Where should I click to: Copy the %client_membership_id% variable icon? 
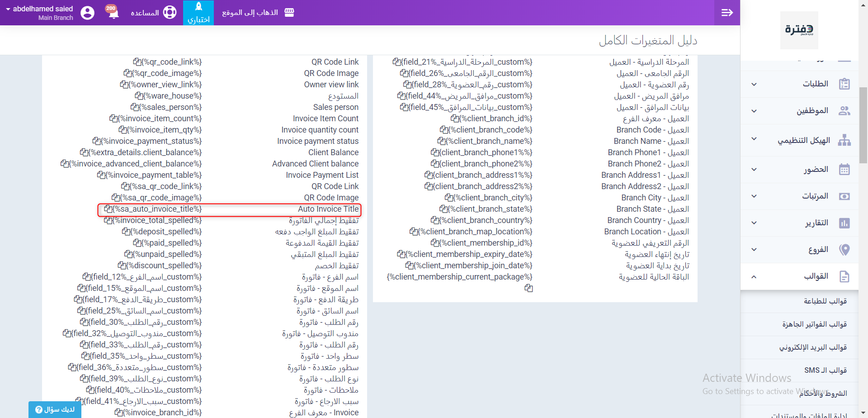pos(434,243)
